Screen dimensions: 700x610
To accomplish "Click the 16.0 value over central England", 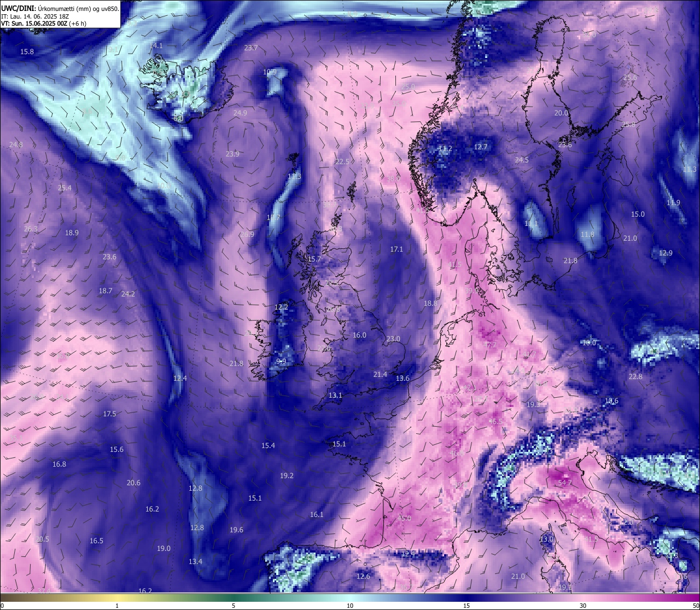I will tap(359, 335).
